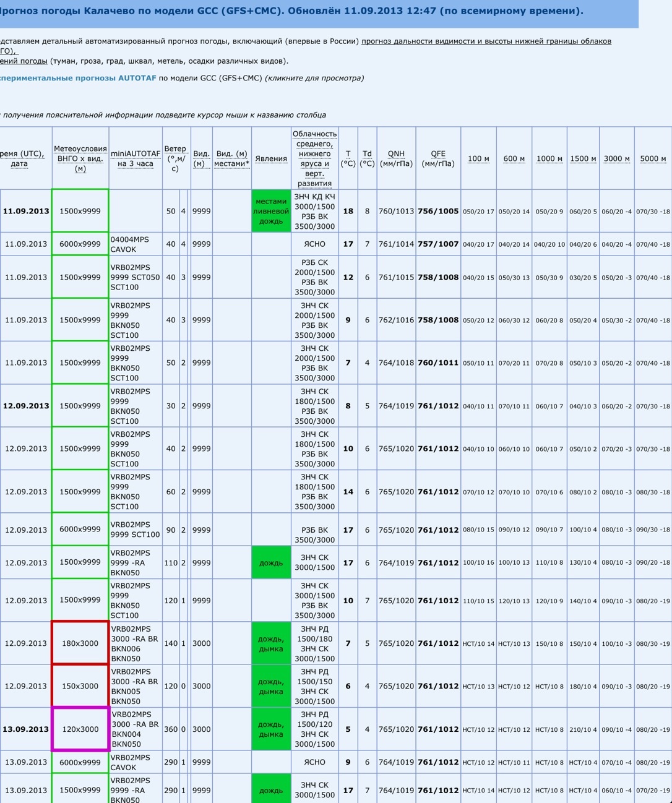The width and height of the screenshot is (672, 803).
Task: Click the red-bordered 180x3000 cell
Action: 80,643
